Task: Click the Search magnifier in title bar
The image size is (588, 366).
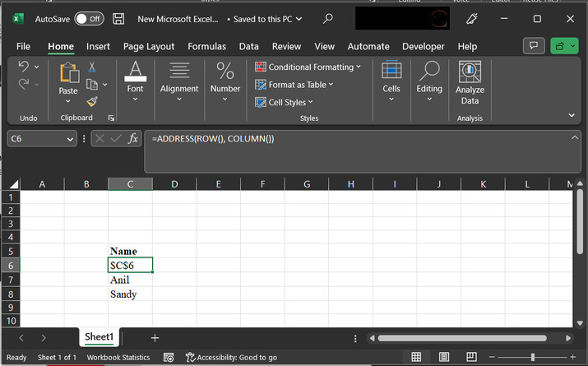Action: pyautogui.click(x=328, y=18)
